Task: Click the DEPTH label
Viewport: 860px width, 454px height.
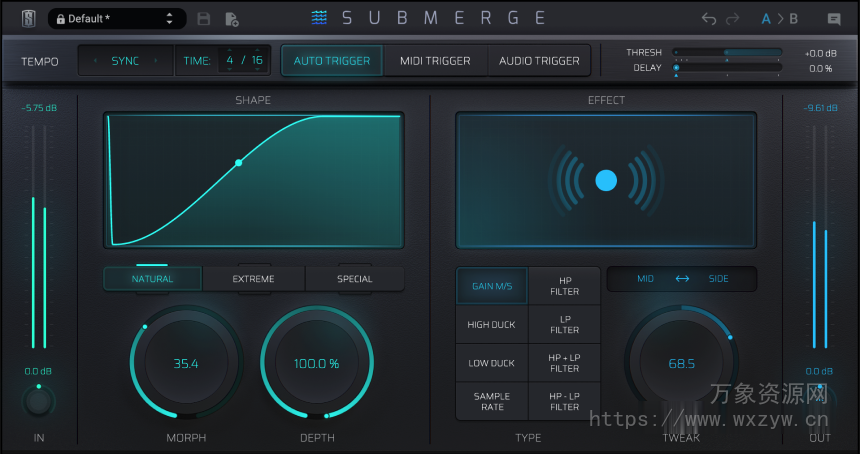Action: (x=317, y=438)
